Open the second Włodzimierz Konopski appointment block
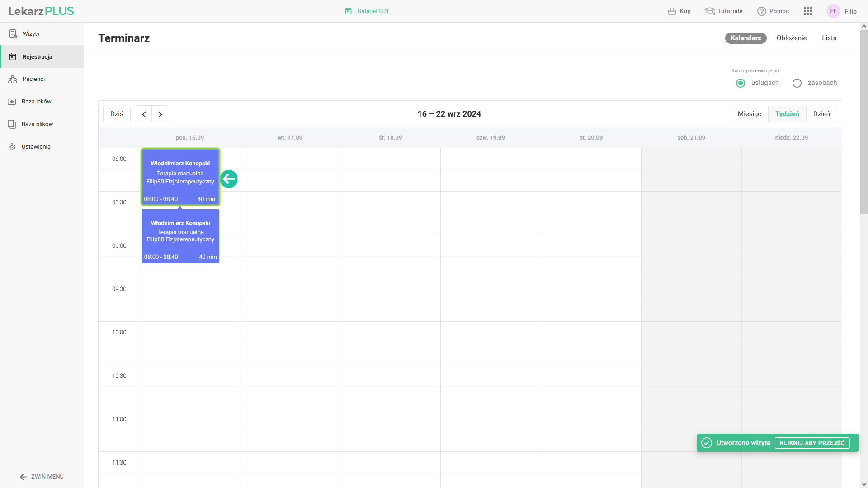868x488 pixels. [x=180, y=236]
